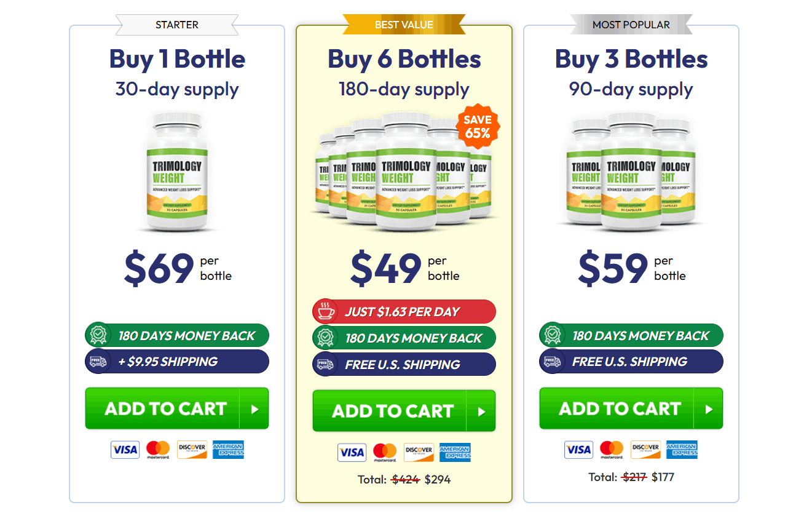Click the Most Popular silver ribbon banner

(631, 25)
